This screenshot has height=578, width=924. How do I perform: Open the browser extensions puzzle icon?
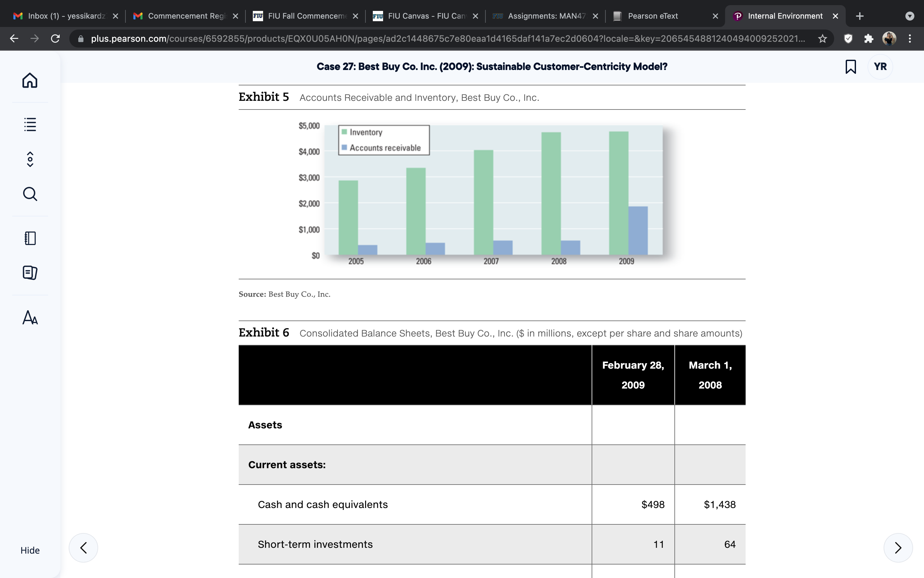(868, 39)
